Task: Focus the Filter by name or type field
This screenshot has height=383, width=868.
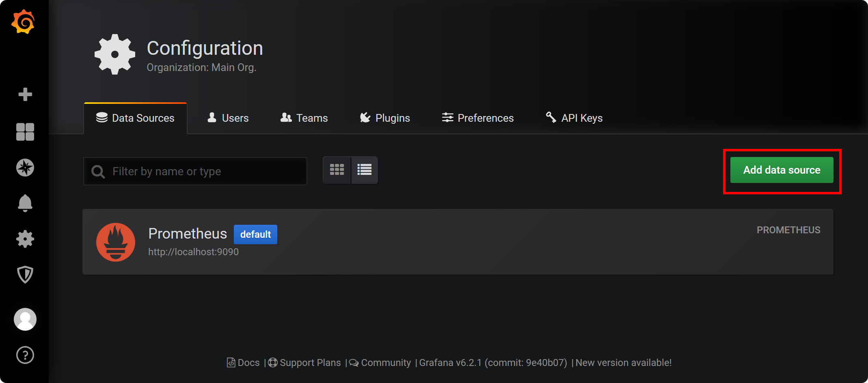Action: pos(195,171)
